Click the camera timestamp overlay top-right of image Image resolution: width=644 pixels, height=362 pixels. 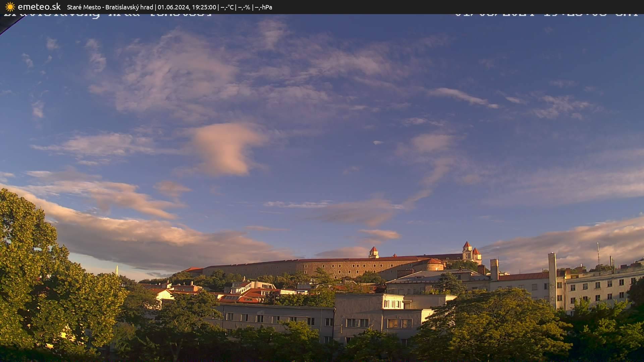pyautogui.click(x=546, y=15)
